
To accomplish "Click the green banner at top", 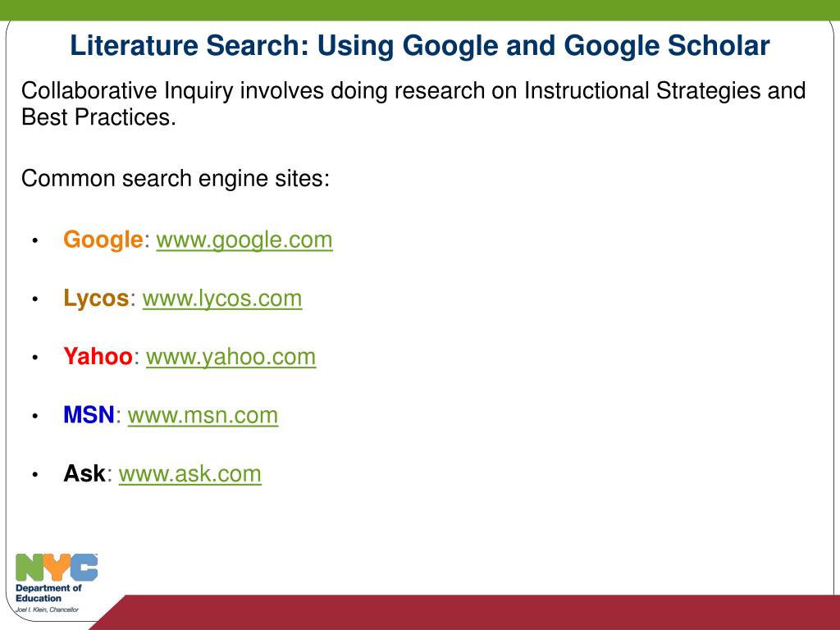I will (x=420, y=10).
